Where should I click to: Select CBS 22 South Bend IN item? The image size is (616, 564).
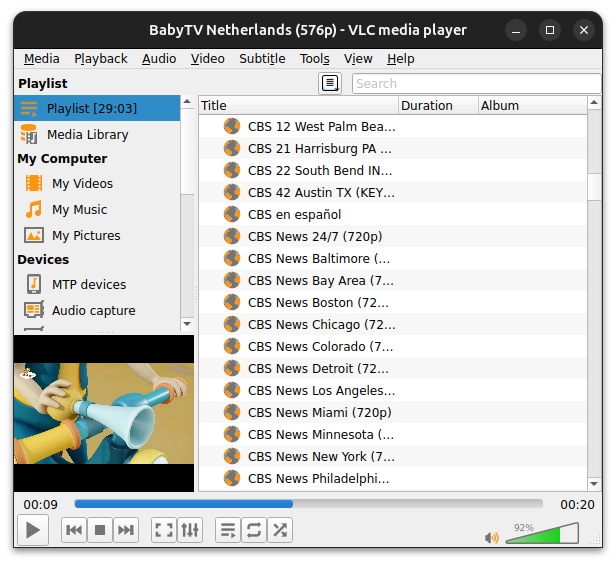[x=393, y=170]
